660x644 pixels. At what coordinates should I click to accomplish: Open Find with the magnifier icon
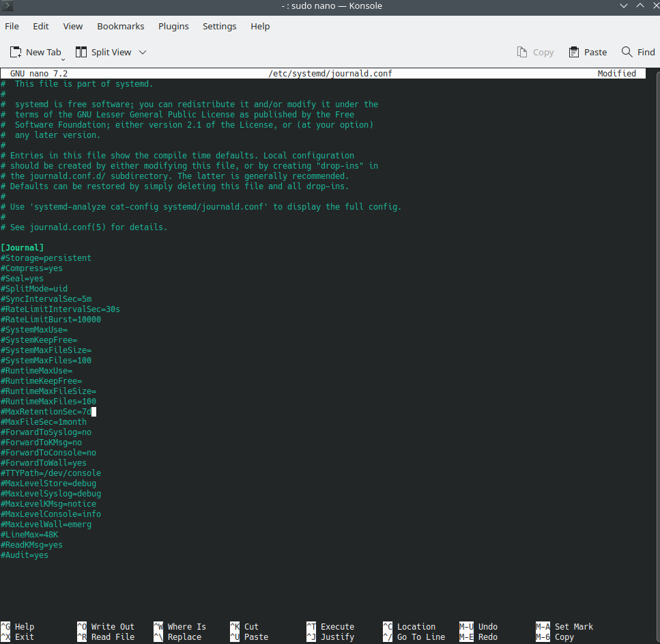tap(637, 52)
